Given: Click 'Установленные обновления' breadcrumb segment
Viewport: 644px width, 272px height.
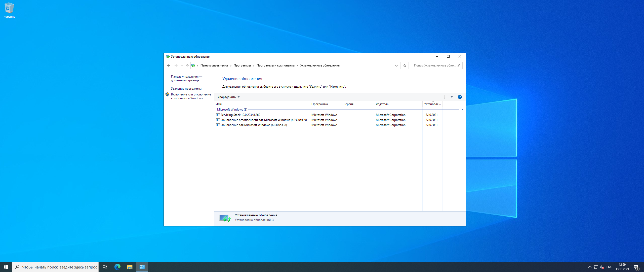Looking at the screenshot, I should tap(320, 65).
